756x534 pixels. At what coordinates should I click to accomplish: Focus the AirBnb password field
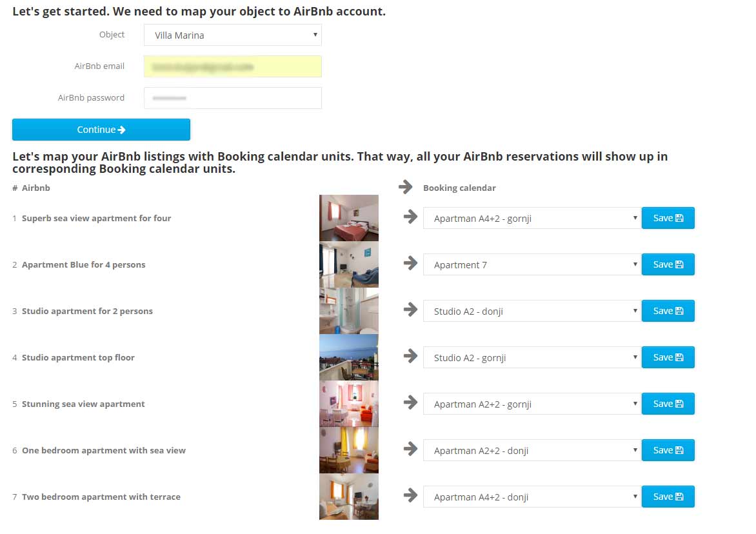[233, 98]
